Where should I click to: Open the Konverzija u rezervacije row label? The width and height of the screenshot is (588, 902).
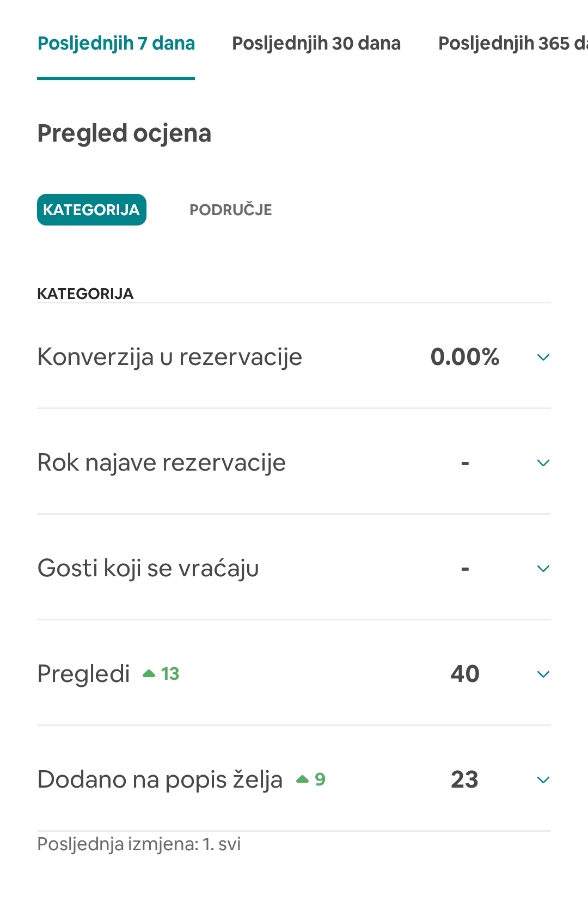point(169,357)
